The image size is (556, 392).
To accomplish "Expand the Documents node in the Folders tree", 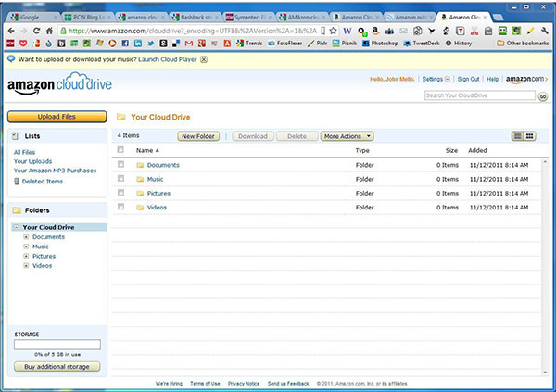I will click(26, 236).
